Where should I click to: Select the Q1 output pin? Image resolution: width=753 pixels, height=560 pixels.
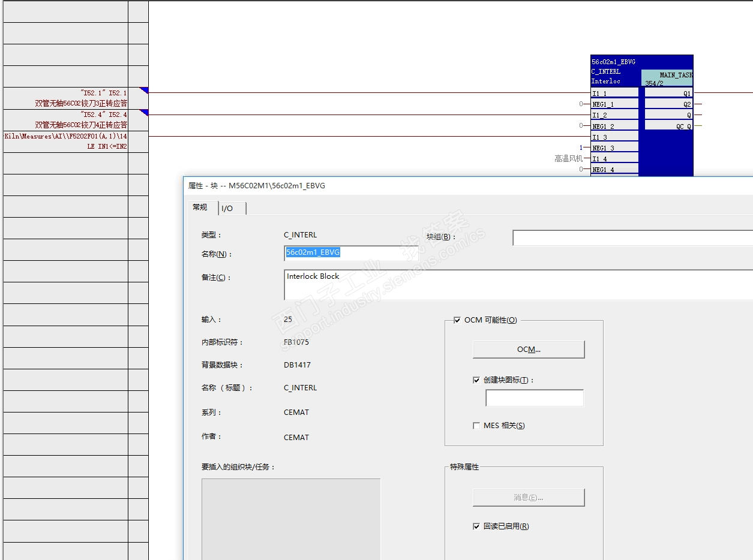click(668, 94)
